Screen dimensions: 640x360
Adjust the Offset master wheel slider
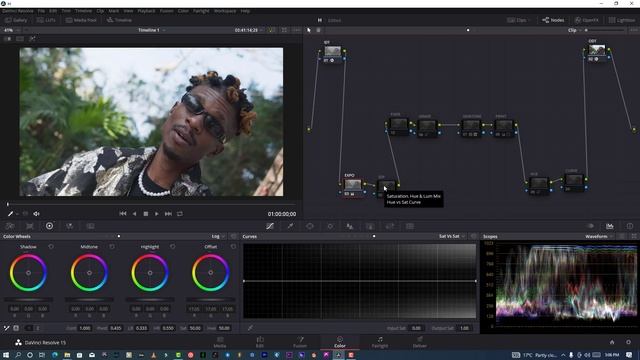tap(211, 300)
